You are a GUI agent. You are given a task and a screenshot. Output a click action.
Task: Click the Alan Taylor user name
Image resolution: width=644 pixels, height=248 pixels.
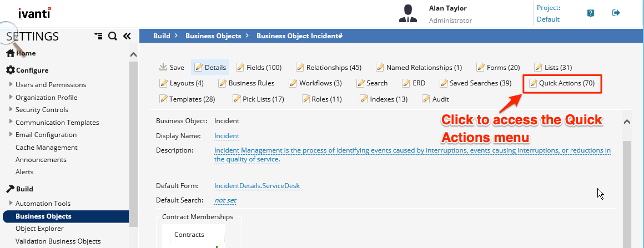click(447, 8)
